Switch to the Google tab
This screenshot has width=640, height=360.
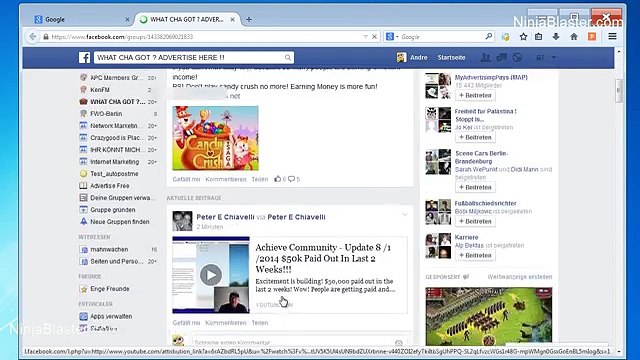81,19
